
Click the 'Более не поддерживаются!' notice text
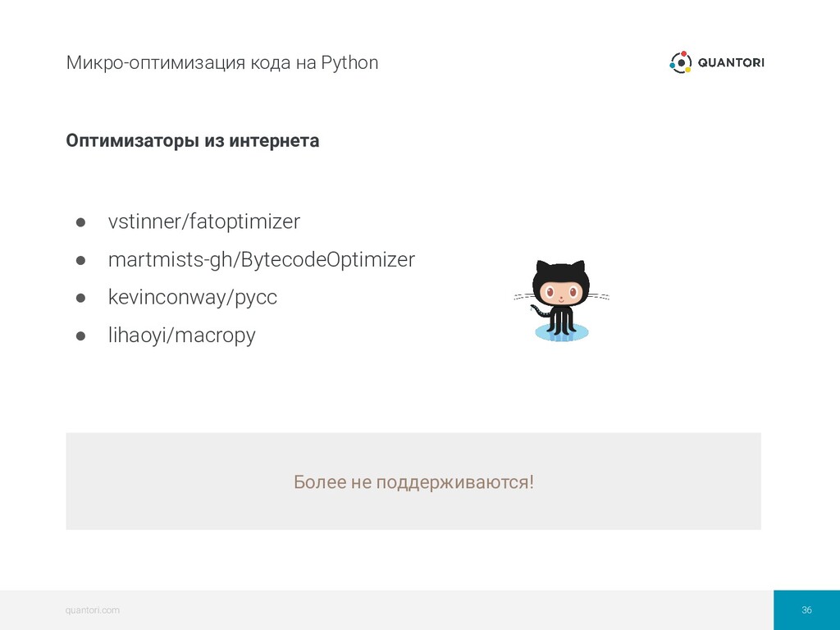(413, 482)
